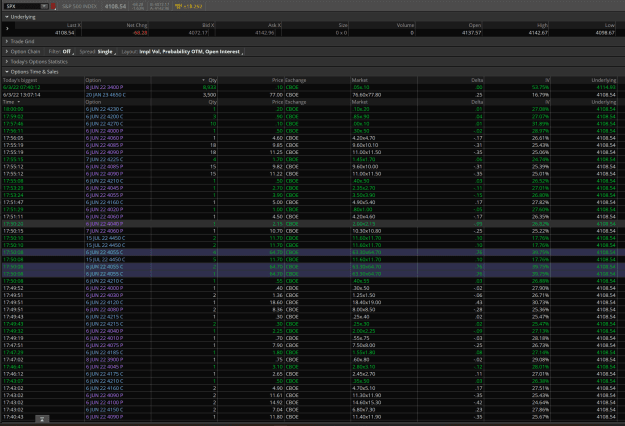Select the 17:47:02 trade time
The image size is (625, 426).
coord(13,359)
